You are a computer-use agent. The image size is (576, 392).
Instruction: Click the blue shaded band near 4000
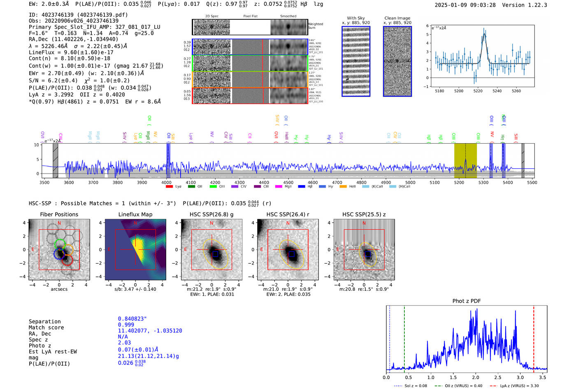[168, 160]
